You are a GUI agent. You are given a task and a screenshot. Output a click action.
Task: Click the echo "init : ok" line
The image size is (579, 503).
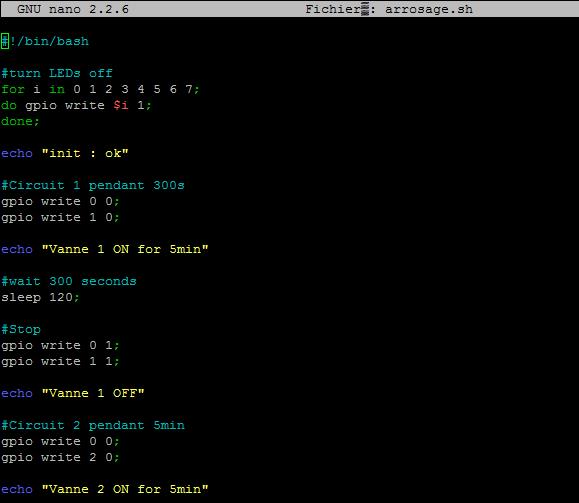65,153
